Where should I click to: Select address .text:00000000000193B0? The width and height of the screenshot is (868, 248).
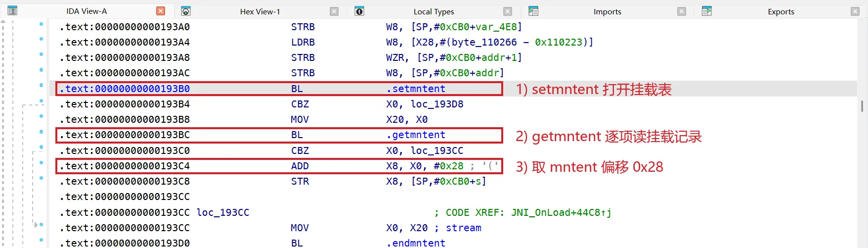coord(125,89)
